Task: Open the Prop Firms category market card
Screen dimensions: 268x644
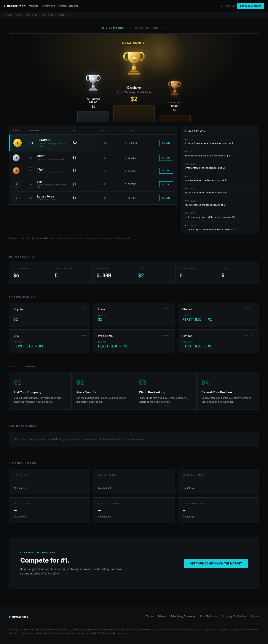Action: (134, 341)
